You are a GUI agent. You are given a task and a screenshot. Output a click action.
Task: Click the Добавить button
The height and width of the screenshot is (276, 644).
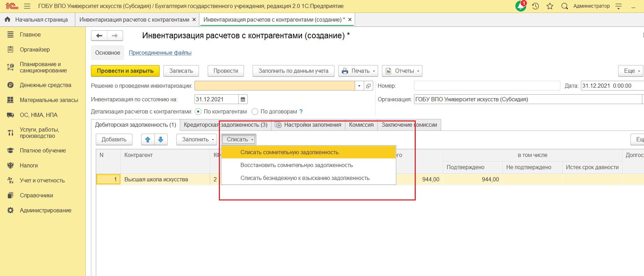[x=114, y=140]
